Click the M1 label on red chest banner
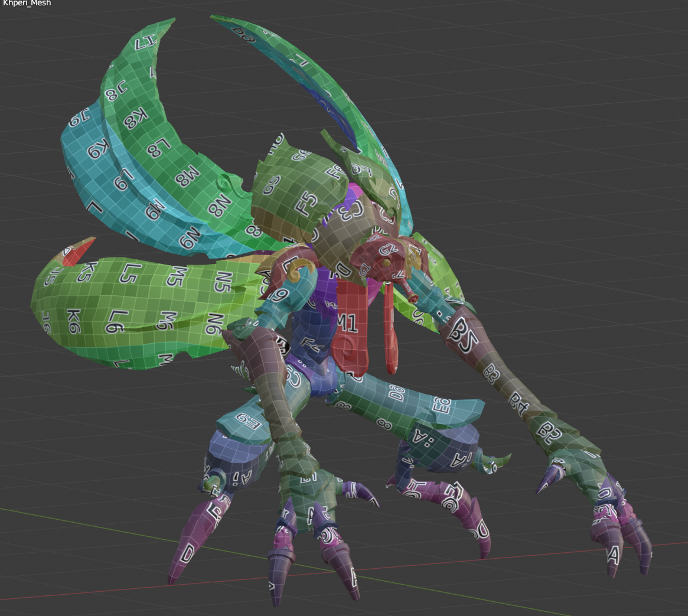688x616 pixels. pyautogui.click(x=347, y=322)
